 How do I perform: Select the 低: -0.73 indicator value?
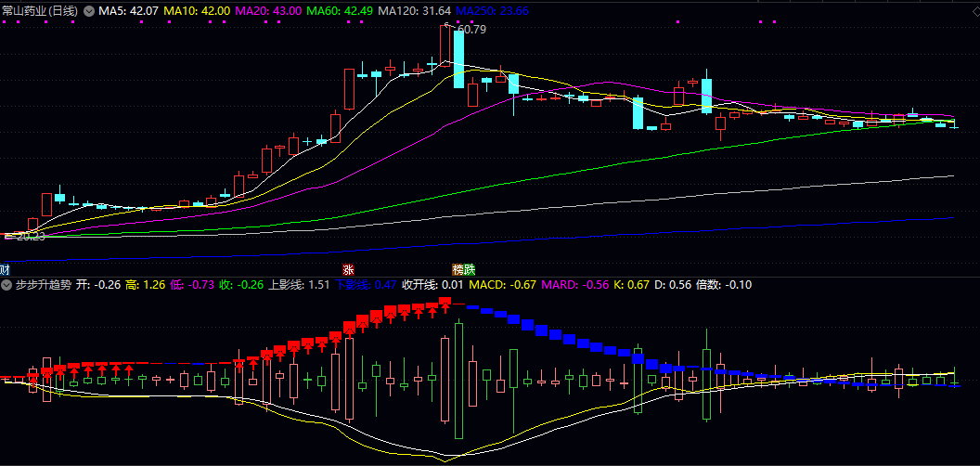coord(192,285)
